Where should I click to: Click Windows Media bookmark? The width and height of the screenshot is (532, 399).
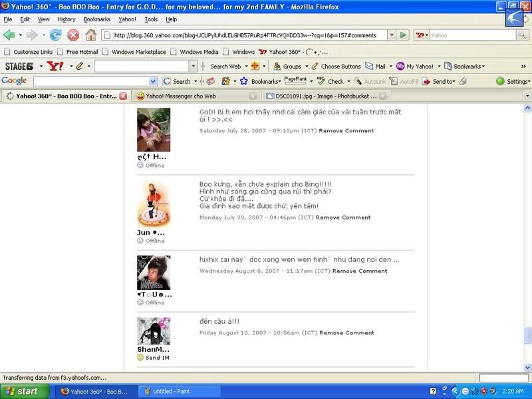pos(194,52)
